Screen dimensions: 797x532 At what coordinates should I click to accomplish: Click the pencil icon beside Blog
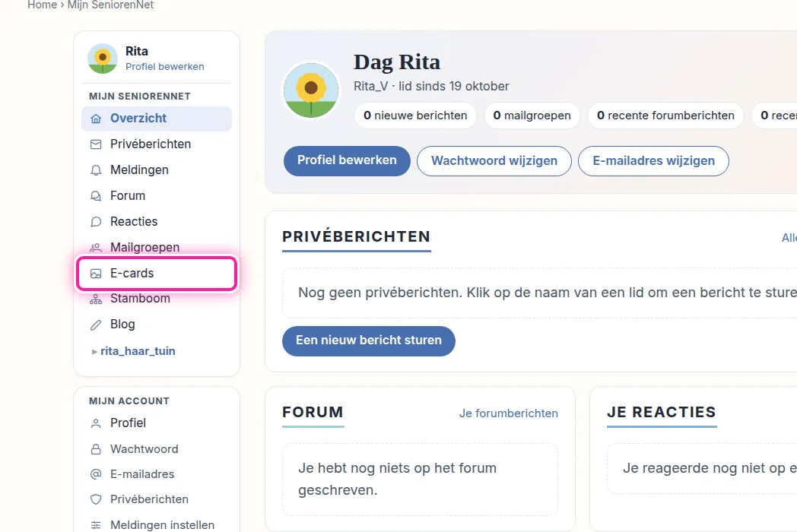[96, 325]
